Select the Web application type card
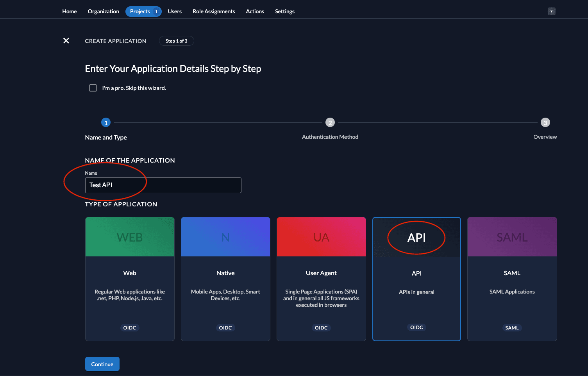Viewport: 588px width, 376px height. [x=130, y=279]
